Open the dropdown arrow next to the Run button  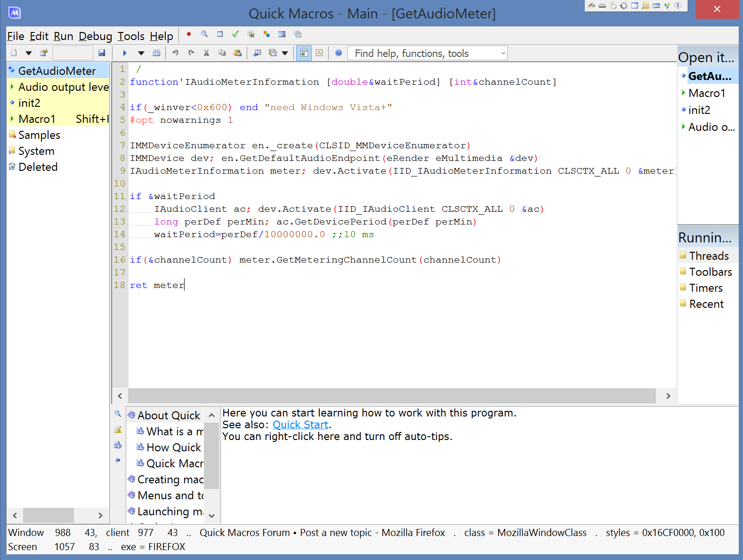[x=141, y=53]
